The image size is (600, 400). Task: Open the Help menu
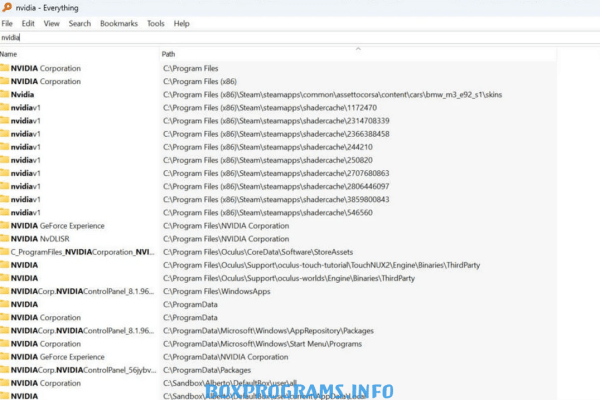181,24
